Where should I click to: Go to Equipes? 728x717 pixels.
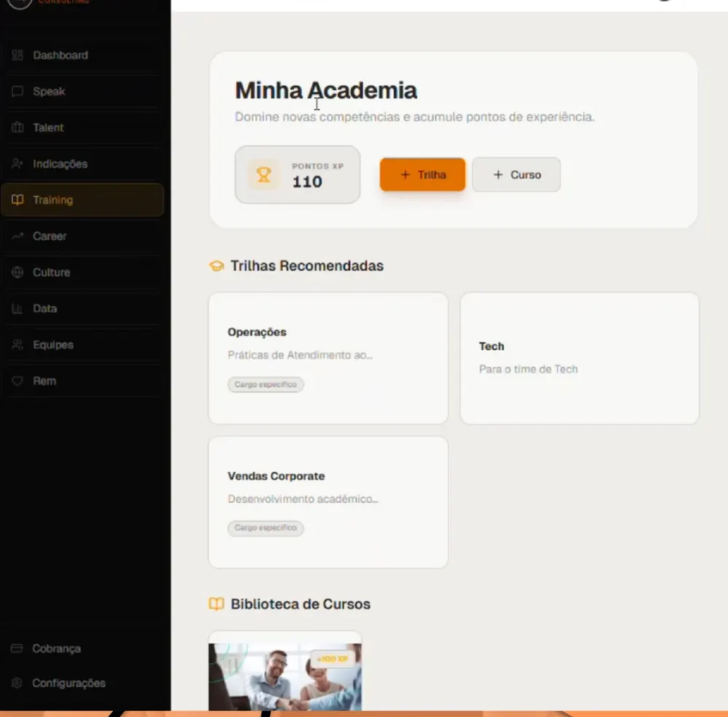[83, 345]
